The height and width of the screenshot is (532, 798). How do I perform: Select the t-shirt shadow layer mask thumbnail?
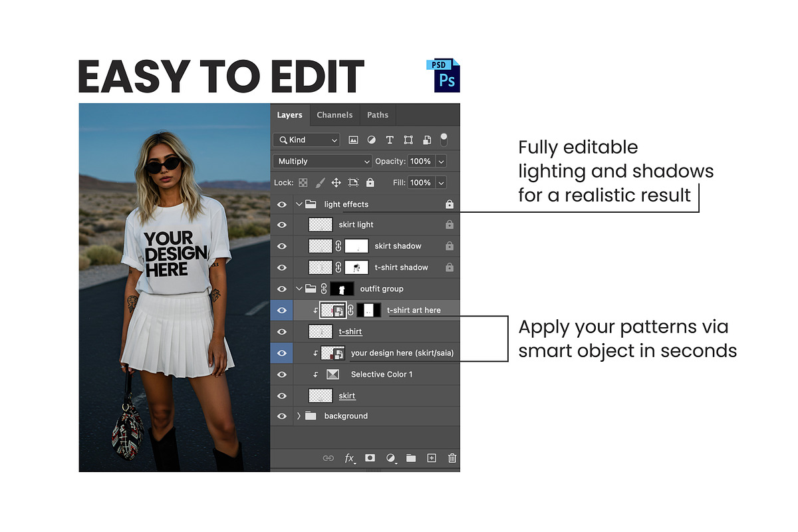click(356, 267)
